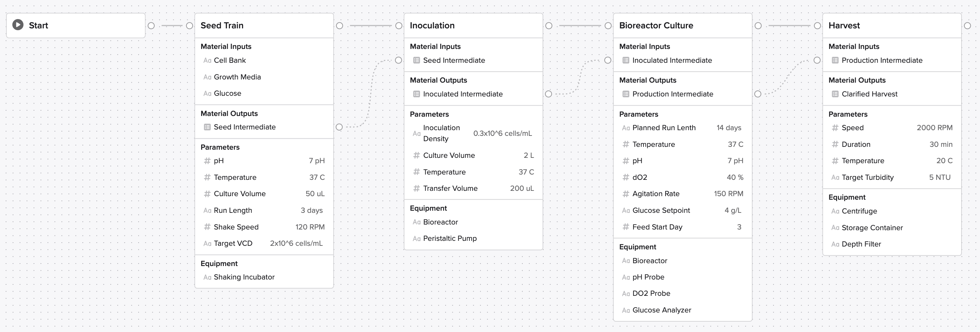
Task: Select Depth Filter equipment in Harvest
Action: click(861, 244)
